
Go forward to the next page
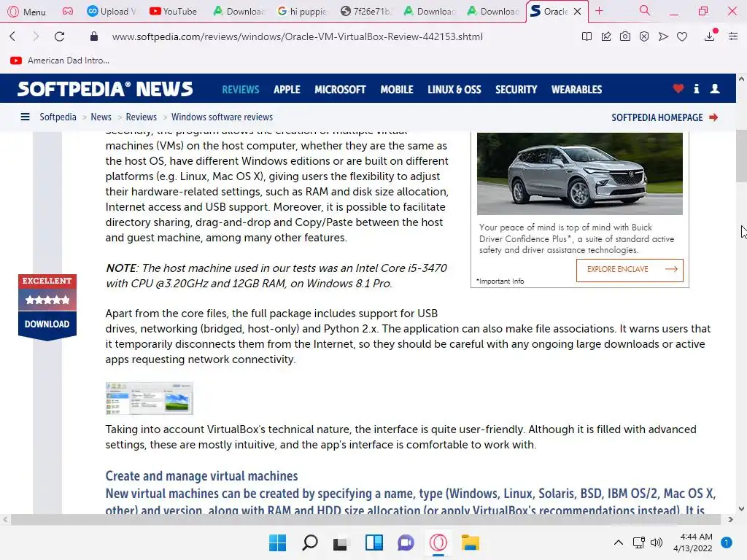pos(36,36)
